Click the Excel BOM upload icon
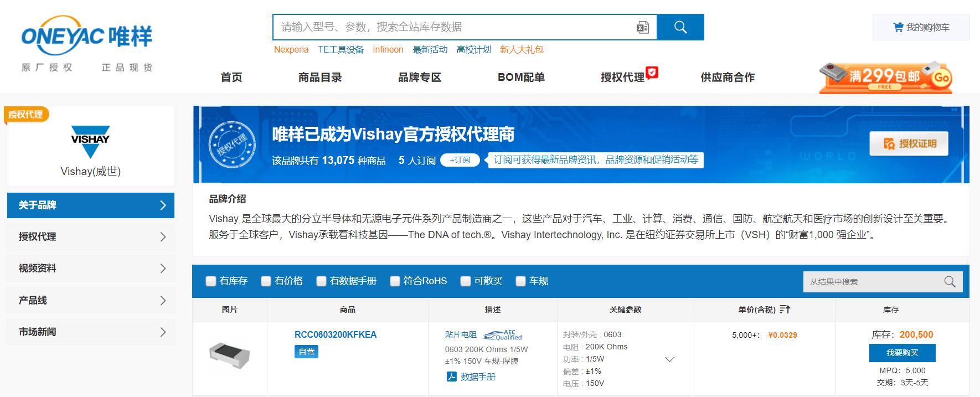The height and width of the screenshot is (397, 980). point(642,27)
